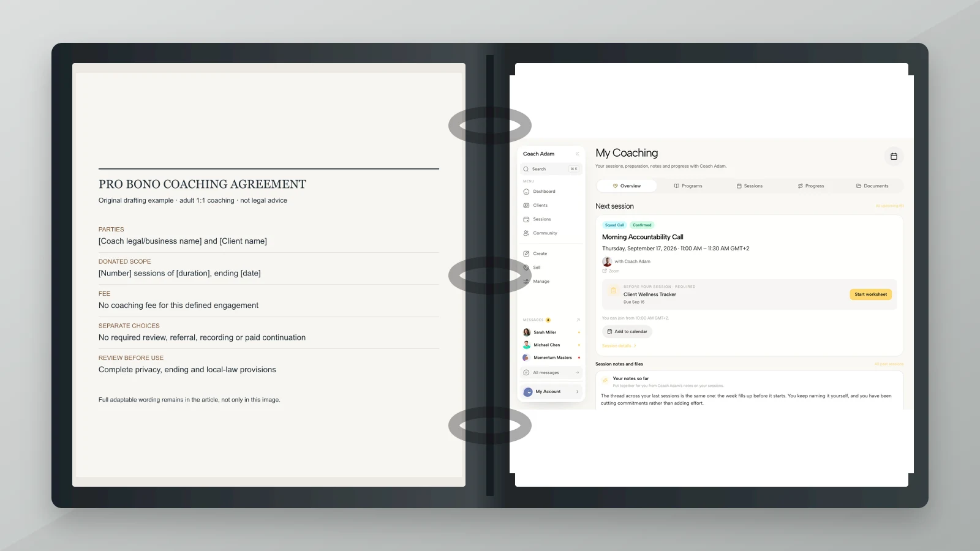Click the Manage sliders icon
This screenshot has width=980, height=551.
pyautogui.click(x=526, y=282)
